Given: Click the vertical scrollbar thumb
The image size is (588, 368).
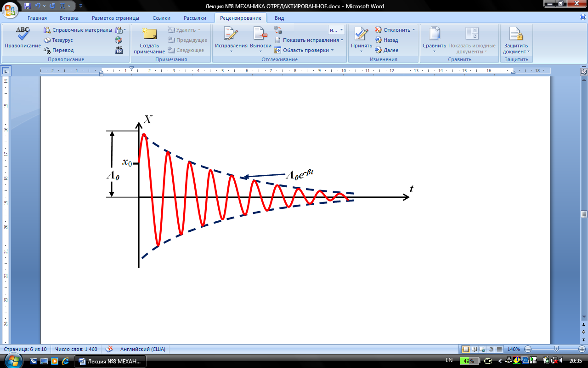Looking at the screenshot, I should click(584, 214).
